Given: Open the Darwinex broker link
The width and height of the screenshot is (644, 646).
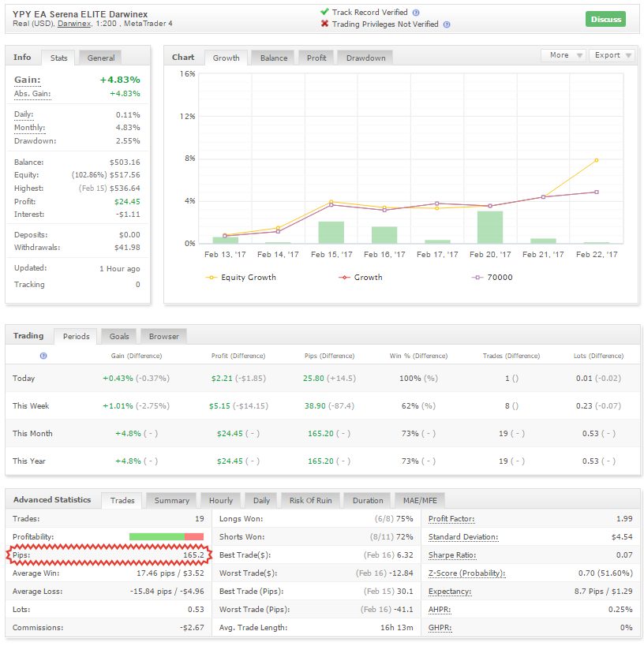Looking at the screenshot, I should (74, 24).
